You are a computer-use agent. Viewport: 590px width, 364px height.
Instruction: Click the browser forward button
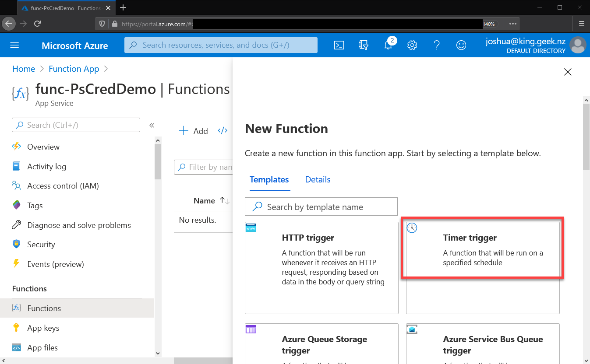(x=23, y=24)
